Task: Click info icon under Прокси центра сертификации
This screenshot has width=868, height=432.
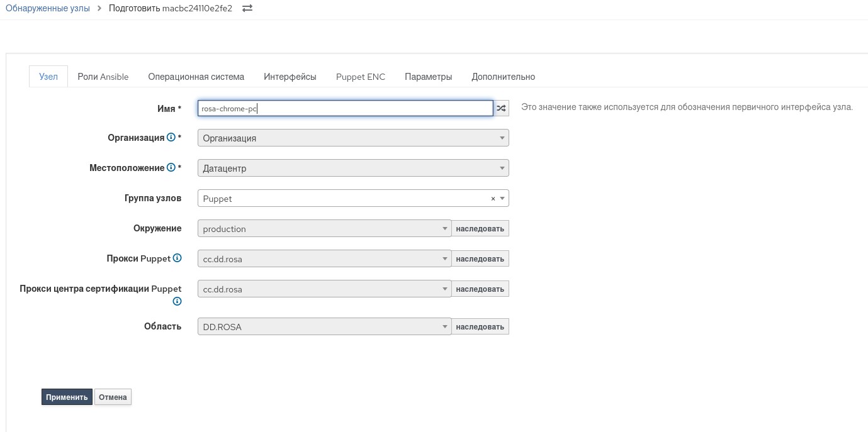Action: pos(178,301)
